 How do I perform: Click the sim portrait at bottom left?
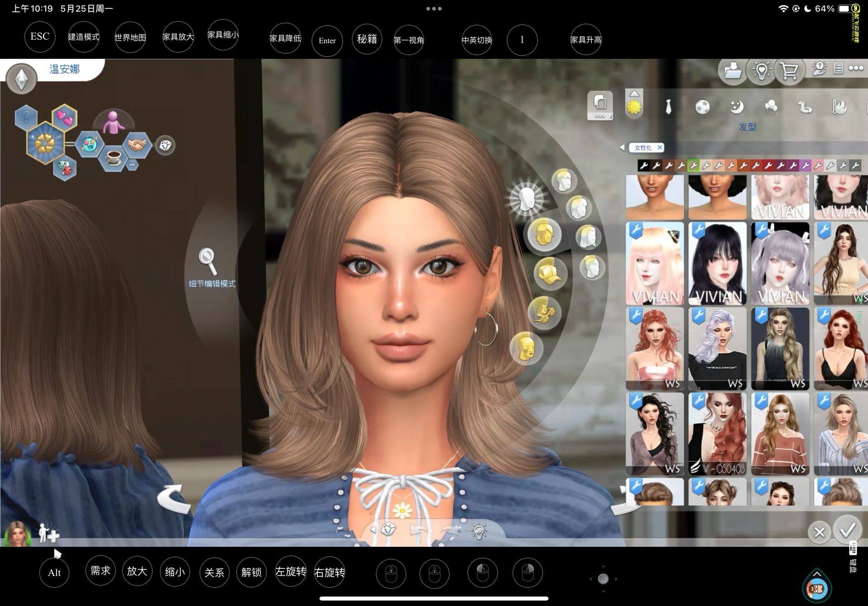[18, 533]
